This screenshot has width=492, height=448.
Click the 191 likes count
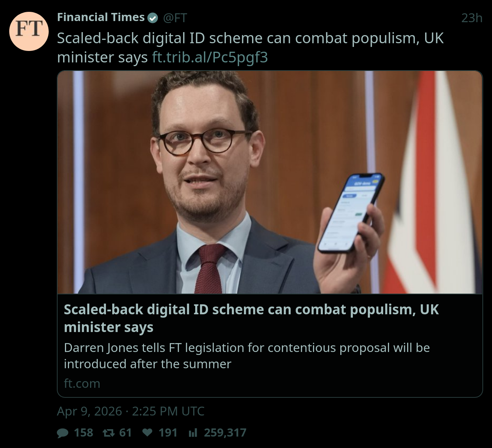[168, 432]
